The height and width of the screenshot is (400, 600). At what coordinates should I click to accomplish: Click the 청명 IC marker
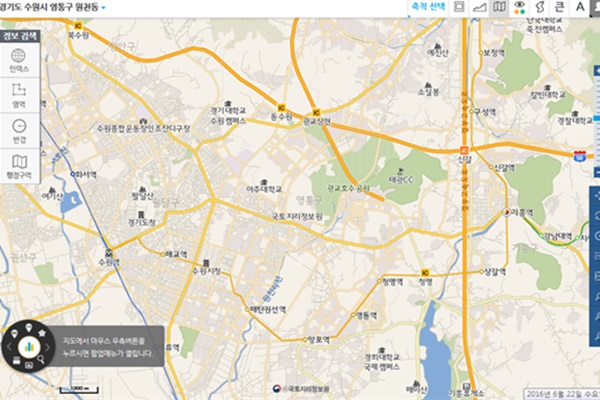[x=425, y=273]
